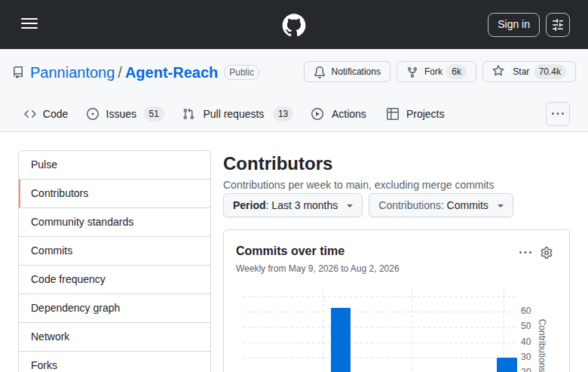588x372 pixels.
Task: Switch to the Projects tab
Action: coord(415,114)
